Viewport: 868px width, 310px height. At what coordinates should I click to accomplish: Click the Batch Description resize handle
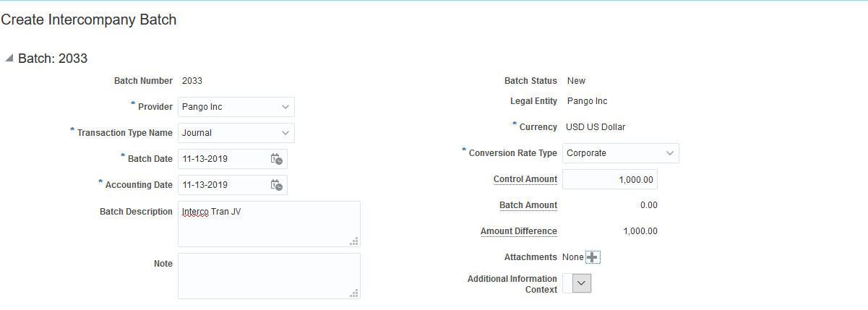pos(354,241)
